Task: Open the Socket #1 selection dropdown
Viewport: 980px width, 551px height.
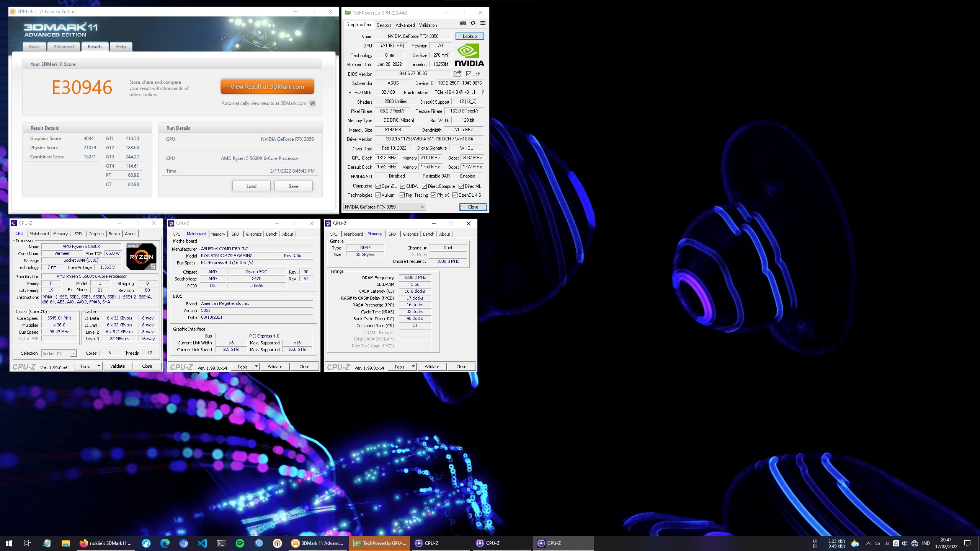Action: coord(59,354)
